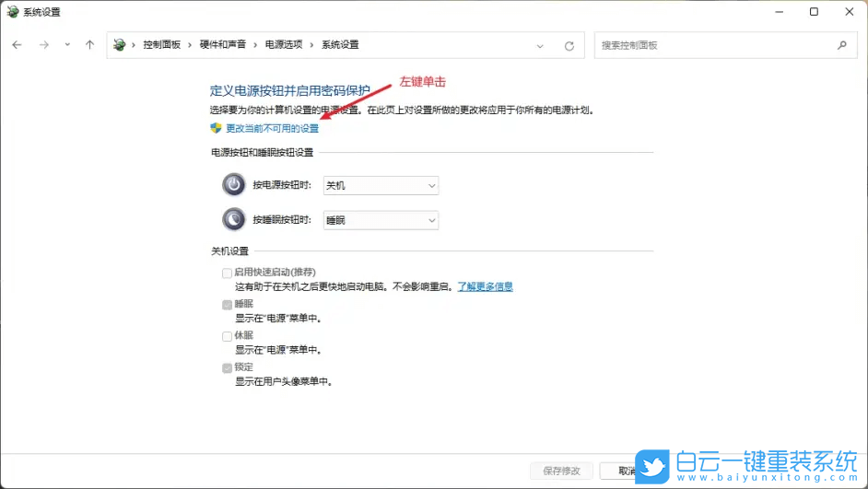The width and height of the screenshot is (868, 489).
Task: Click 更改当前不可用的设置 link
Action: [x=272, y=129]
